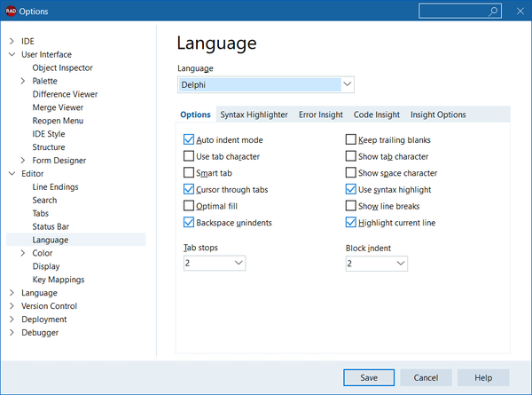Collapse the Editor tree node

12,174
